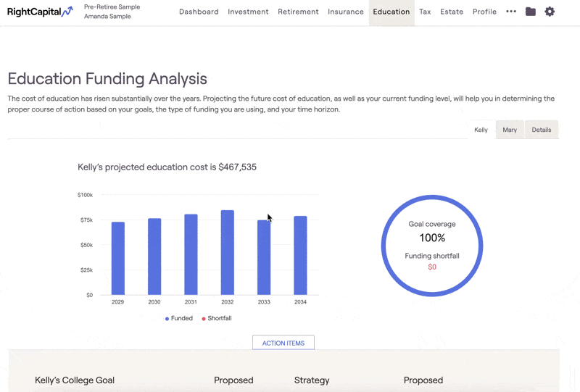Toggle the Shortfall legend item
The height and width of the screenshot is (392, 580).
click(x=216, y=319)
